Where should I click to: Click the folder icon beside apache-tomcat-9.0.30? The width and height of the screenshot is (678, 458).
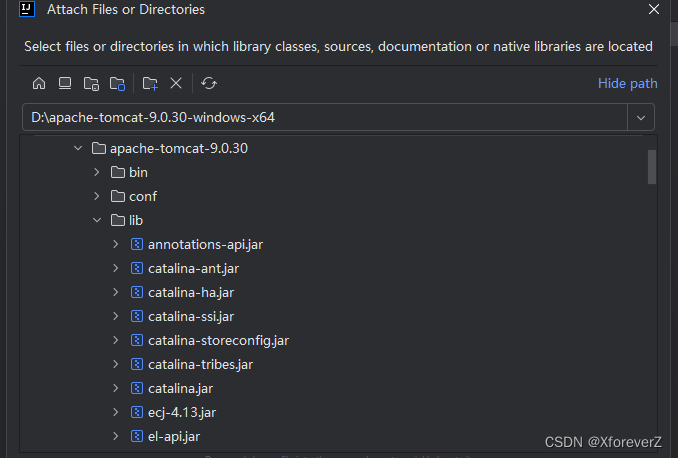tap(99, 148)
